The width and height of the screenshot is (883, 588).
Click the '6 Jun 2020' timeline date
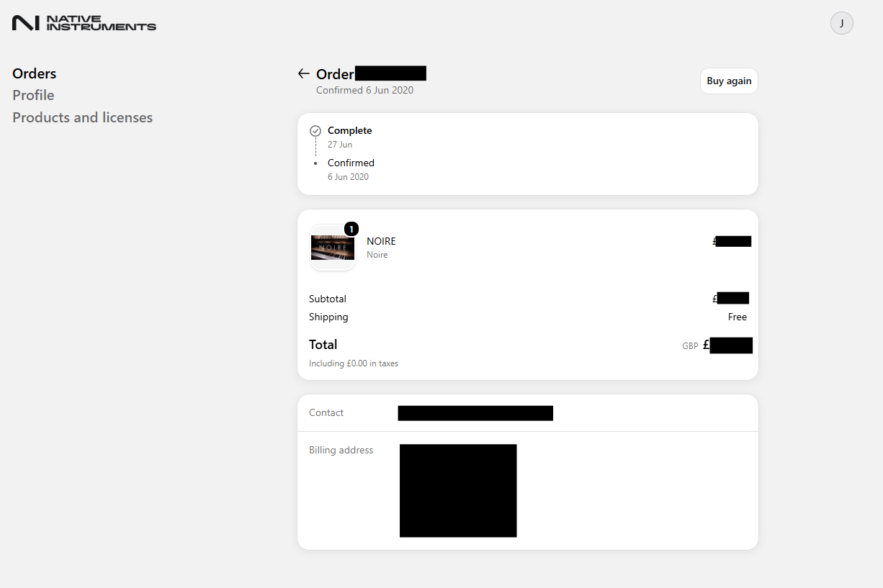(348, 177)
